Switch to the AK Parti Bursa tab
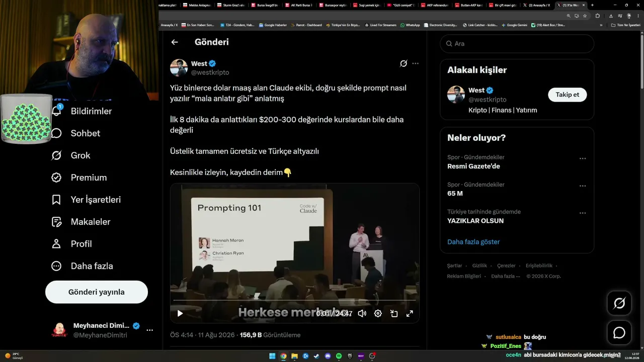Screen dimensions: 644x362 coord(299,5)
